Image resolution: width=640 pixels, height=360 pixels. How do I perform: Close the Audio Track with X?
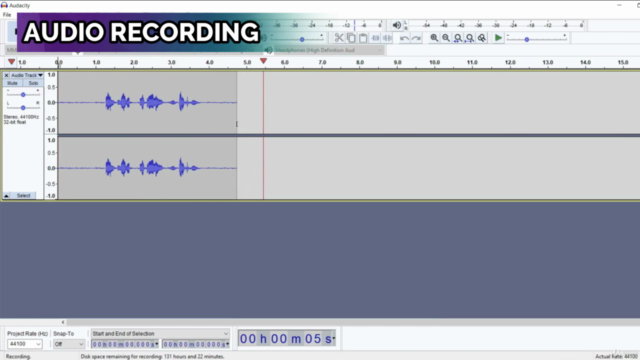pyautogui.click(x=6, y=76)
